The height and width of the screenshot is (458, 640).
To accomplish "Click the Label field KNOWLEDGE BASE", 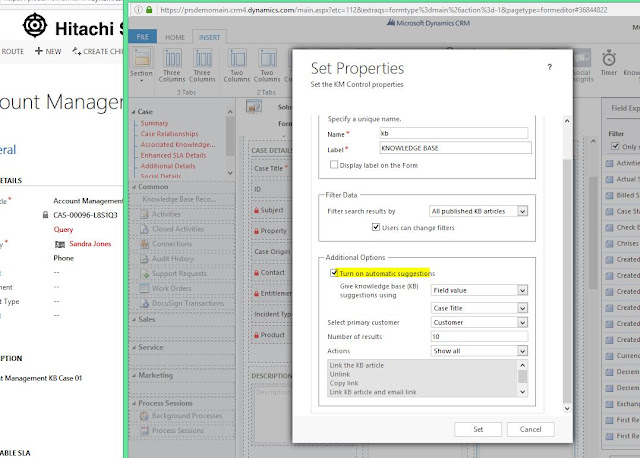I will [x=456, y=148].
